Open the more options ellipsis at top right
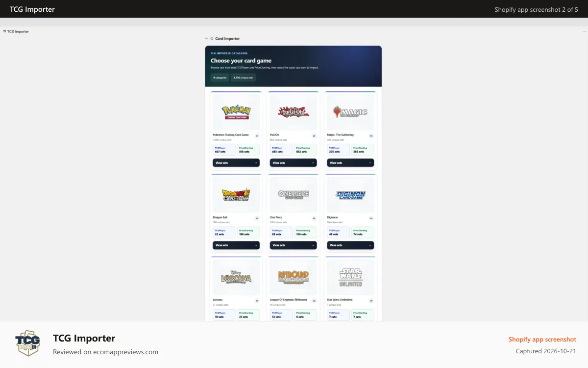This screenshot has height=368, width=588. coord(584,31)
